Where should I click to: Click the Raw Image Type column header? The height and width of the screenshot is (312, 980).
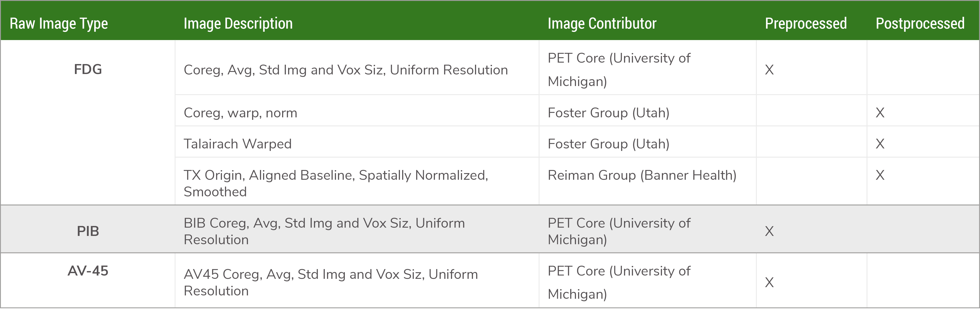59,24
